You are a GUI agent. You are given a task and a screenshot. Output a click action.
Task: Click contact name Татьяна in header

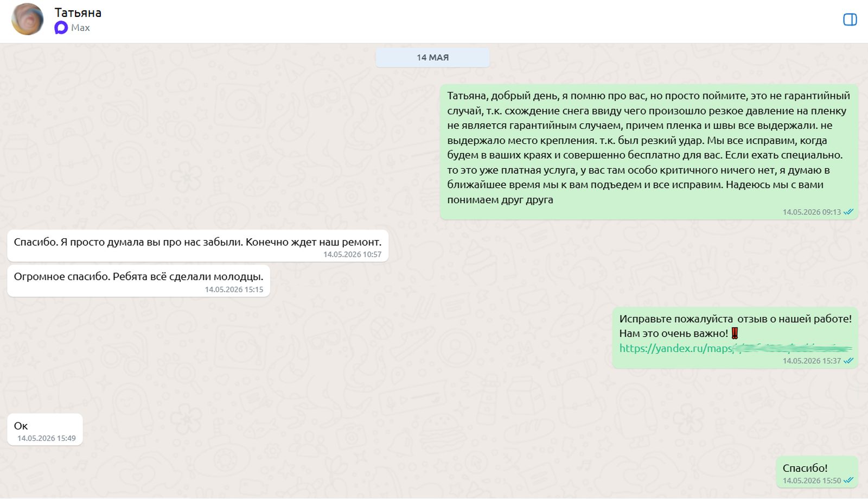[78, 12]
